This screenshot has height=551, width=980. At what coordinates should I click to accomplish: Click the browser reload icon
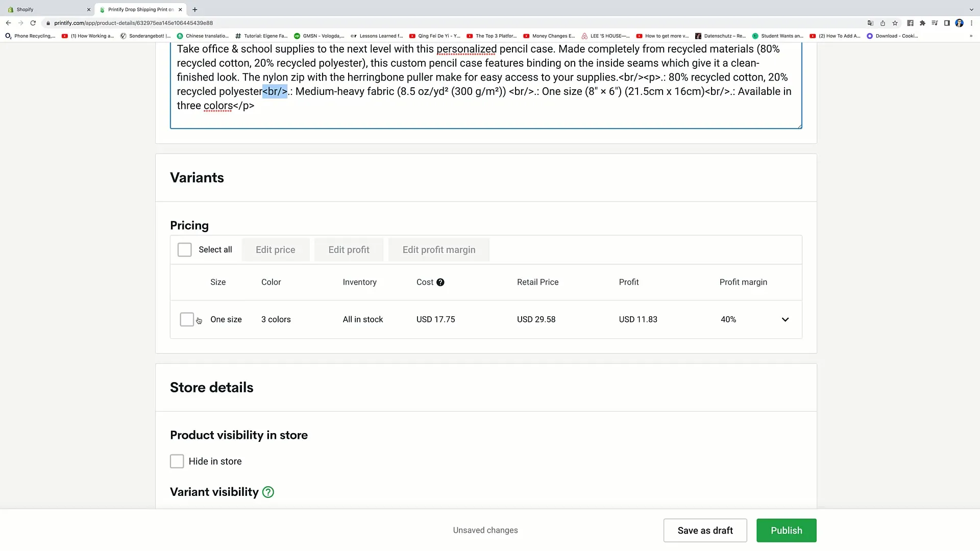(33, 23)
